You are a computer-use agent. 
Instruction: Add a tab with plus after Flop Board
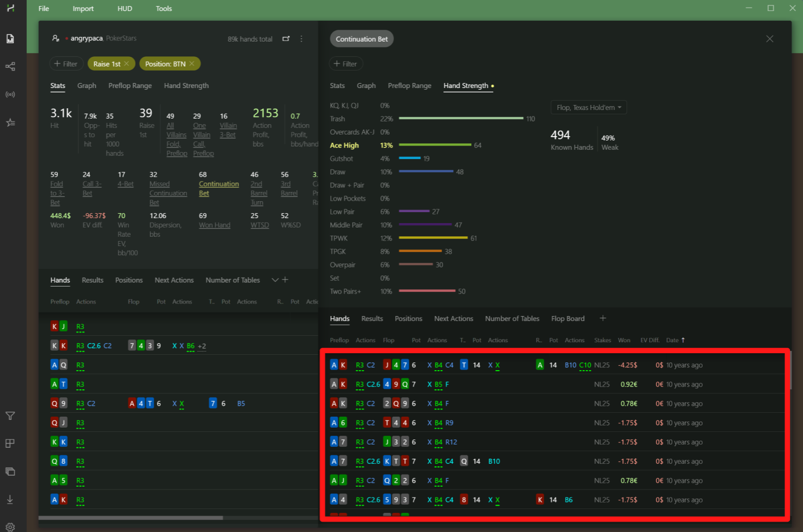coord(603,318)
